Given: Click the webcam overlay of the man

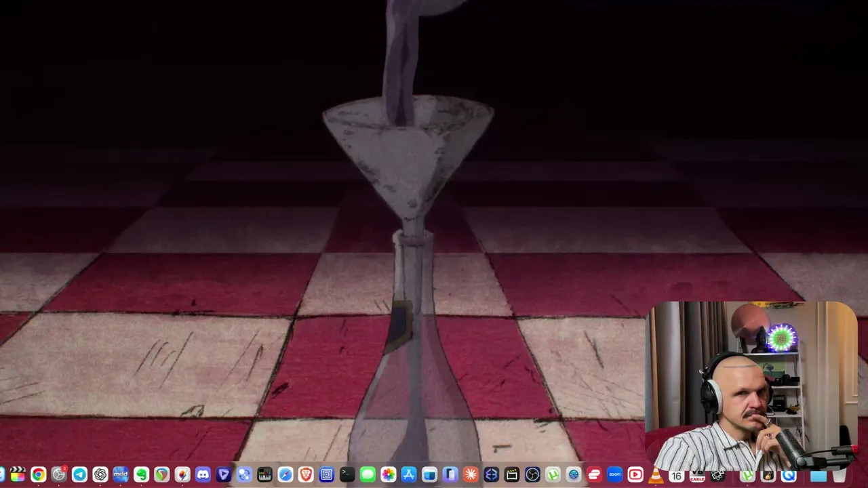Looking at the screenshot, I should (751, 386).
